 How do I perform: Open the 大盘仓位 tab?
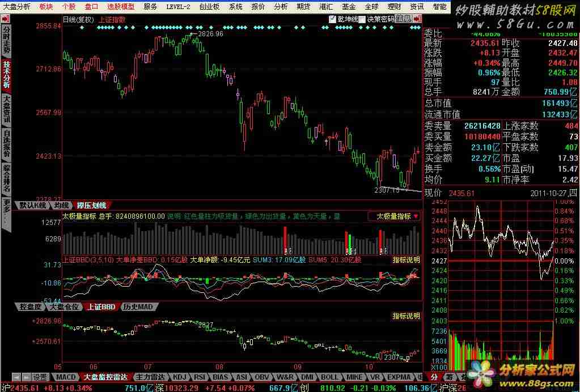64,306
